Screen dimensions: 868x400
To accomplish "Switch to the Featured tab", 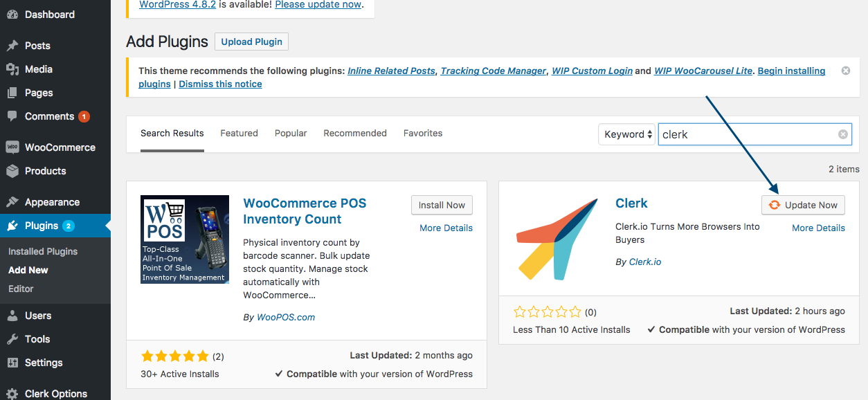I will click(x=239, y=133).
